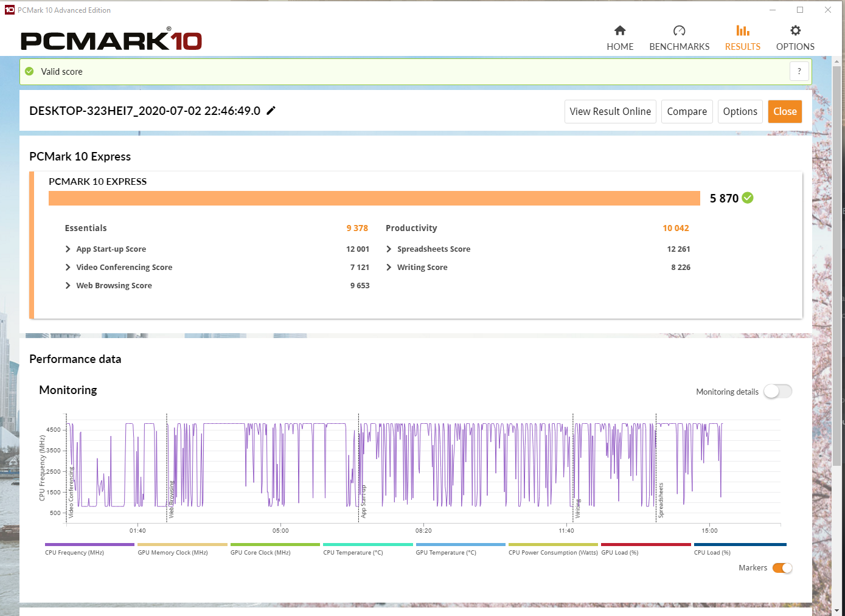Click the Spreadsheets chart marker
The height and width of the screenshot is (616, 845).
(x=661, y=500)
